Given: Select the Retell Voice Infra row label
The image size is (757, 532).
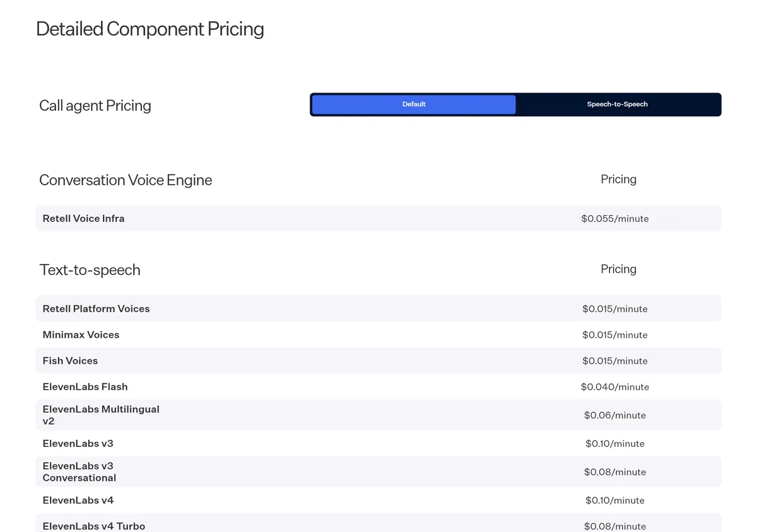Looking at the screenshot, I should [83, 219].
